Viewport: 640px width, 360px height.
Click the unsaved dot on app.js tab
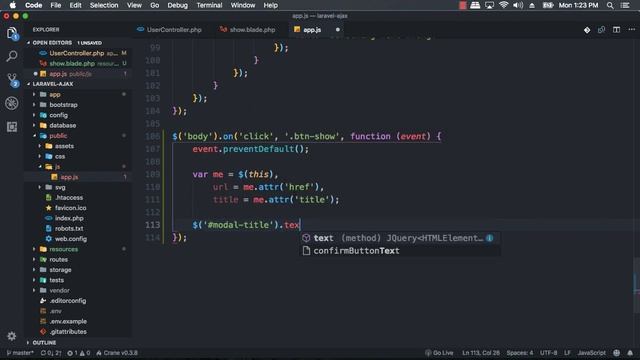click(x=338, y=30)
